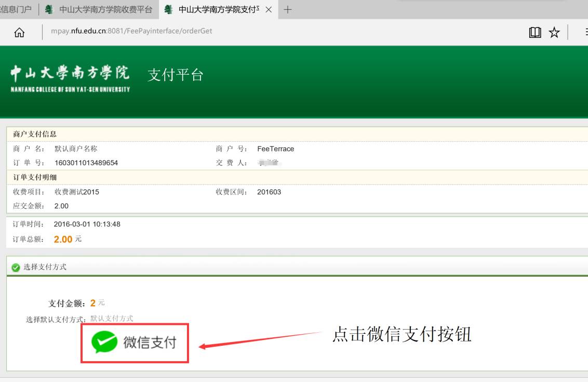Click the 中山大学南方学院 logo
588x382 pixels.
pos(70,78)
